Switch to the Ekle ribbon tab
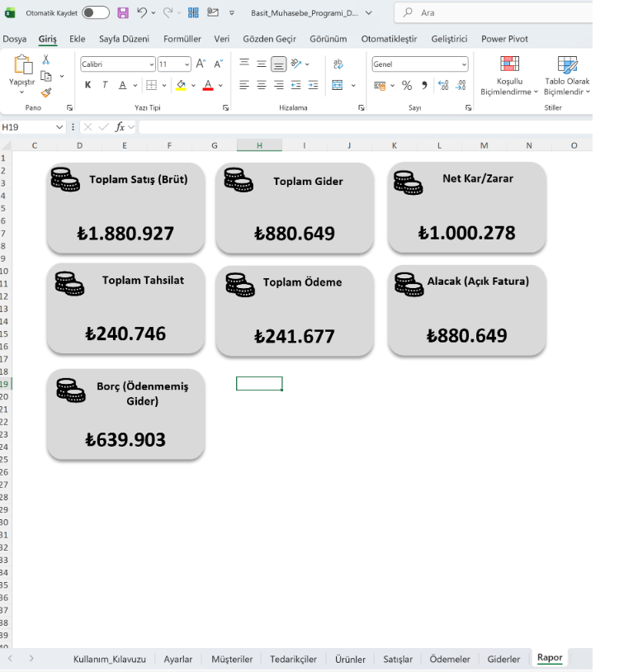This screenshot has height=672, width=619. click(77, 39)
